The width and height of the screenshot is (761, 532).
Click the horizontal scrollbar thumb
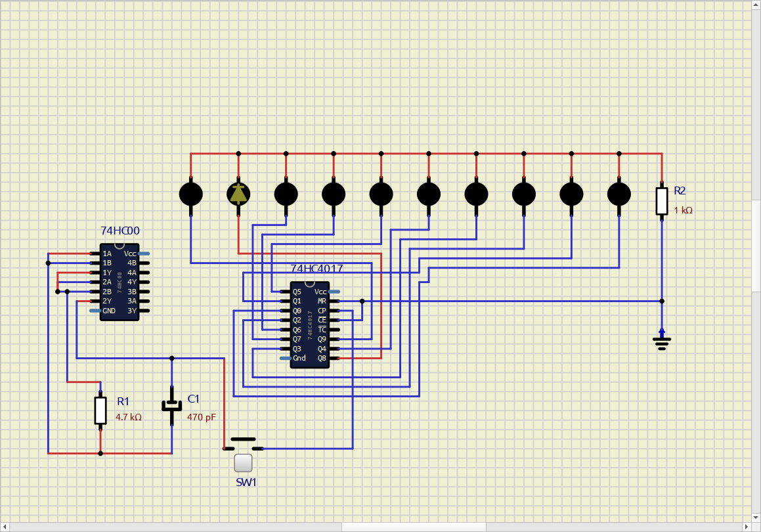click(414, 527)
